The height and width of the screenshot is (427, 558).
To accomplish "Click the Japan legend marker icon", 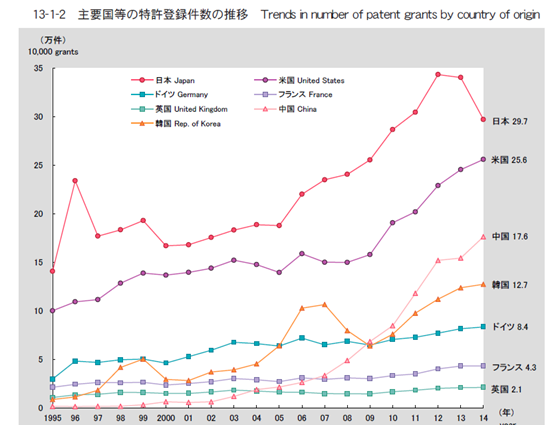I will point(142,80).
